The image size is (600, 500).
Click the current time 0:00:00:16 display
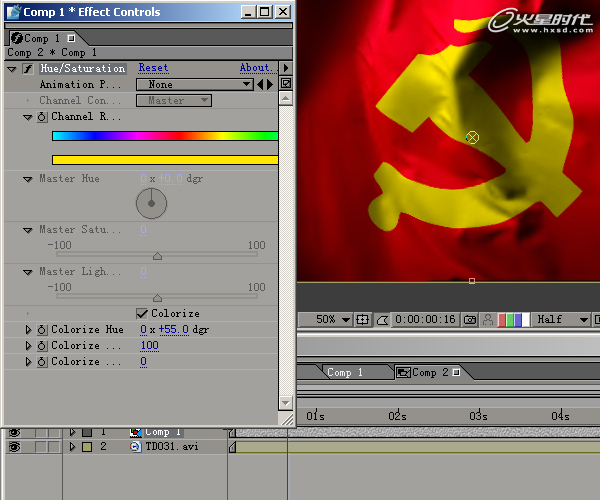(425, 319)
